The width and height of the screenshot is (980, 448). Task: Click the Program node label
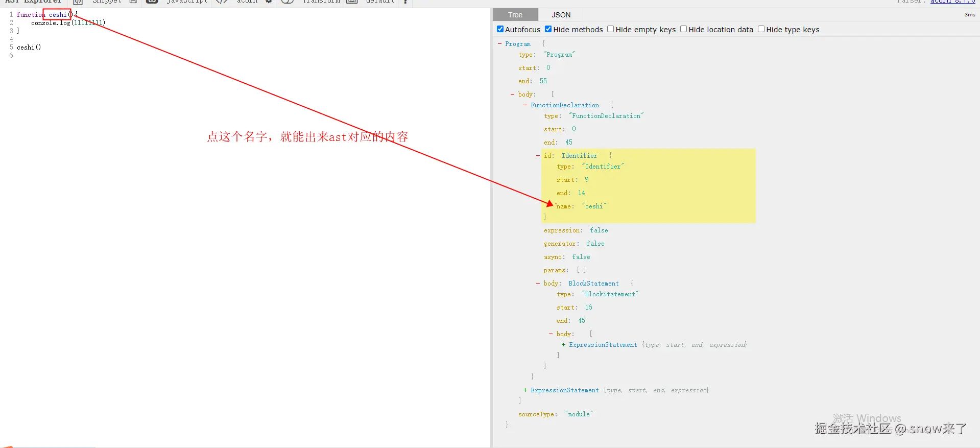(x=518, y=44)
